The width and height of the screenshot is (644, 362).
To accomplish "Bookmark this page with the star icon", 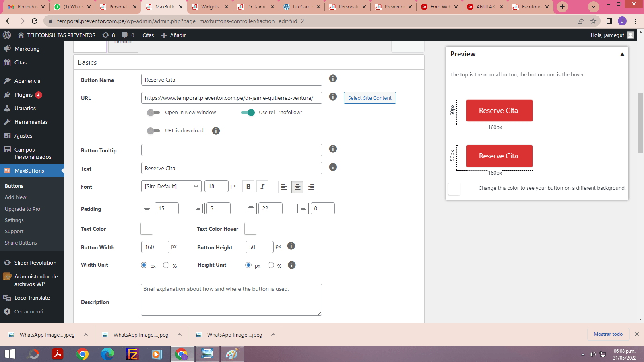I will [593, 21].
